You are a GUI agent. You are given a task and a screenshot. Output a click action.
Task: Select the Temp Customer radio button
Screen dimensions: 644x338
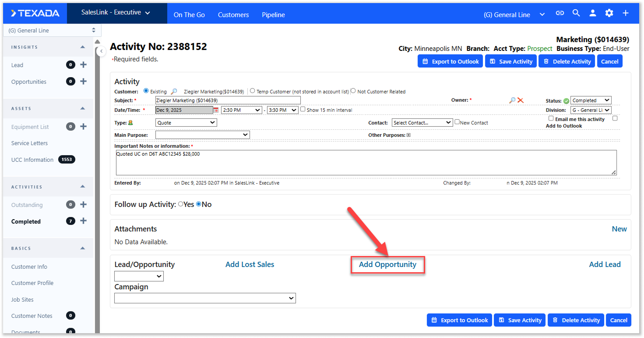[252, 91]
